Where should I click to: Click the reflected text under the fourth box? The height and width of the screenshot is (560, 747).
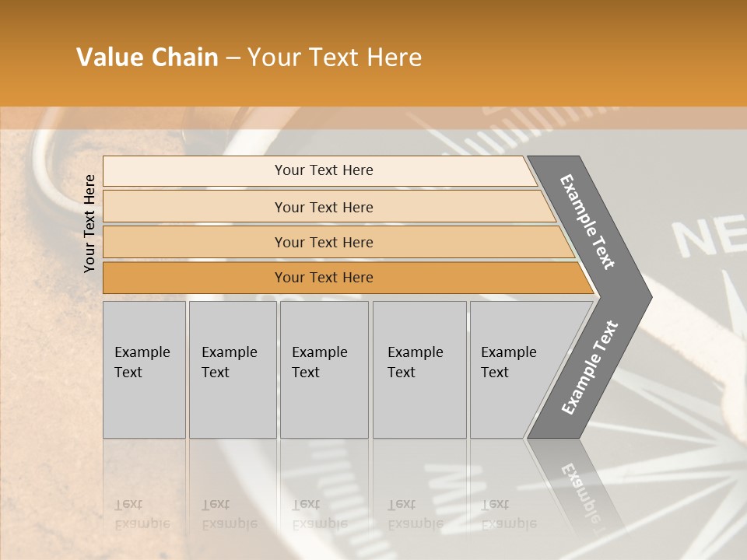tap(415, 514)
